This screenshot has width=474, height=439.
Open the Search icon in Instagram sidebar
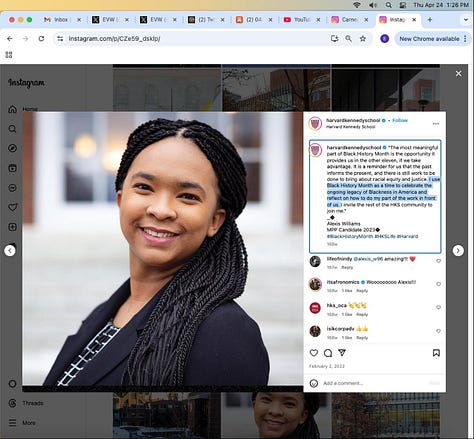[x=12, y=129]
